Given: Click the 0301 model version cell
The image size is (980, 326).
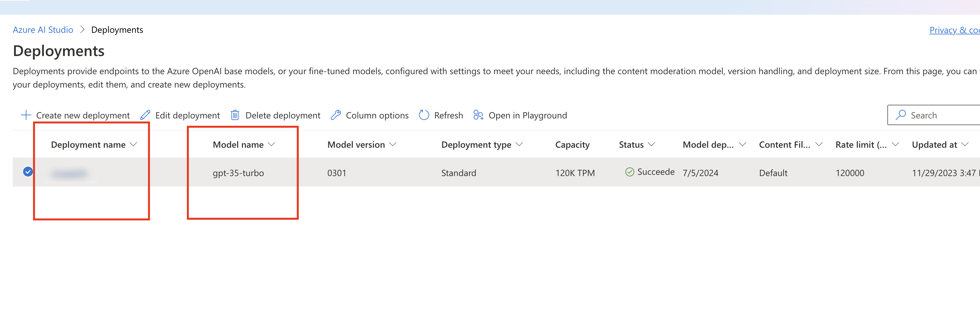Looking at the screenshot, I should [337, 173].
